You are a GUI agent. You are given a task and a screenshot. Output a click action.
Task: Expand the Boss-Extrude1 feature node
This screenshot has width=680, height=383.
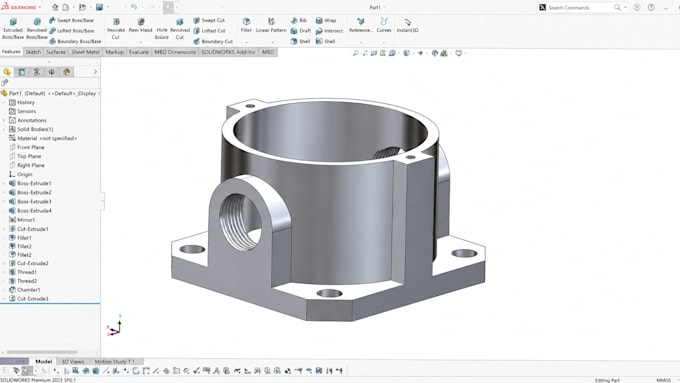4,183
